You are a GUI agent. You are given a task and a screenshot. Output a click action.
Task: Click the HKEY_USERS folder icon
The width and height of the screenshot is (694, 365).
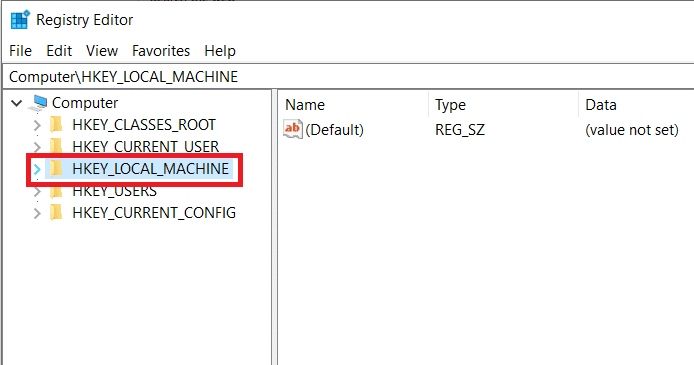coord(56,191)
